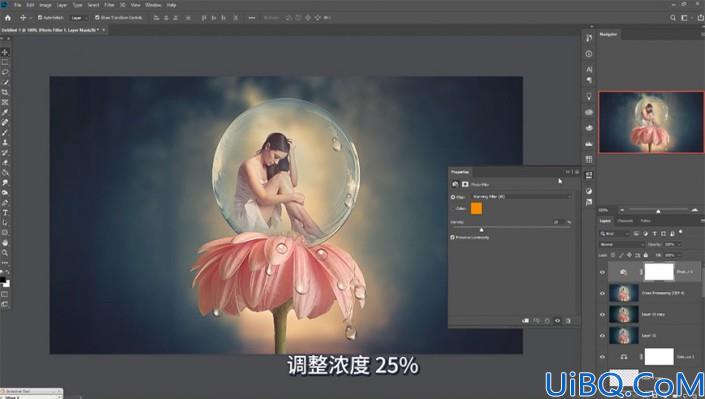This screenshot has height=399, width=705.
Task: Select the Rectangular Marquee tool
Action: [x=5, y=62]
